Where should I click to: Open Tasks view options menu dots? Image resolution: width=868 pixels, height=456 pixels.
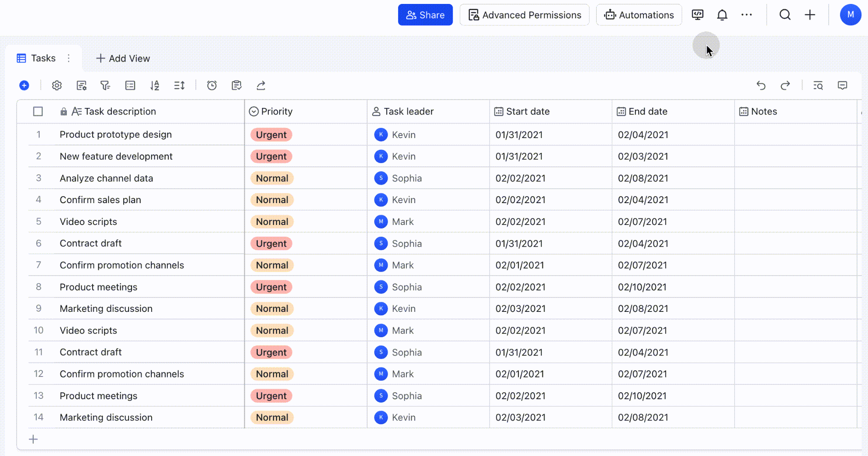tap(69, 58)
